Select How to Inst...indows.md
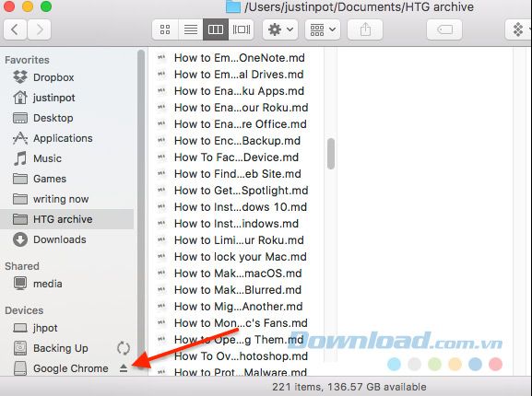The image size is (532, 396). [x=236, y=224]
